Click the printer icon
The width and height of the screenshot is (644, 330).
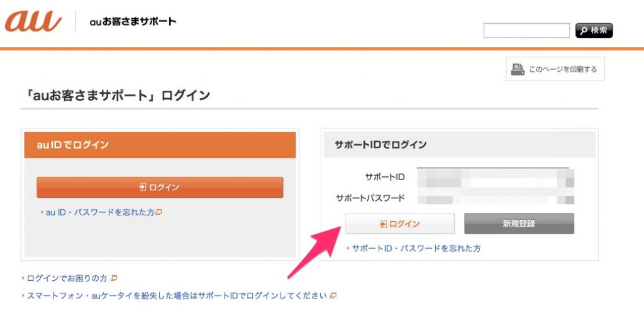coord(518,69)
